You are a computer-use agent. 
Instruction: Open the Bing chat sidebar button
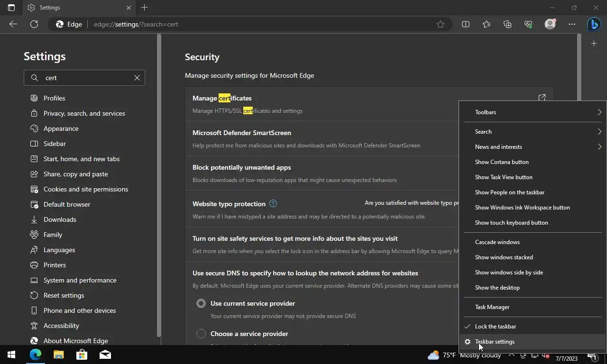594,24
